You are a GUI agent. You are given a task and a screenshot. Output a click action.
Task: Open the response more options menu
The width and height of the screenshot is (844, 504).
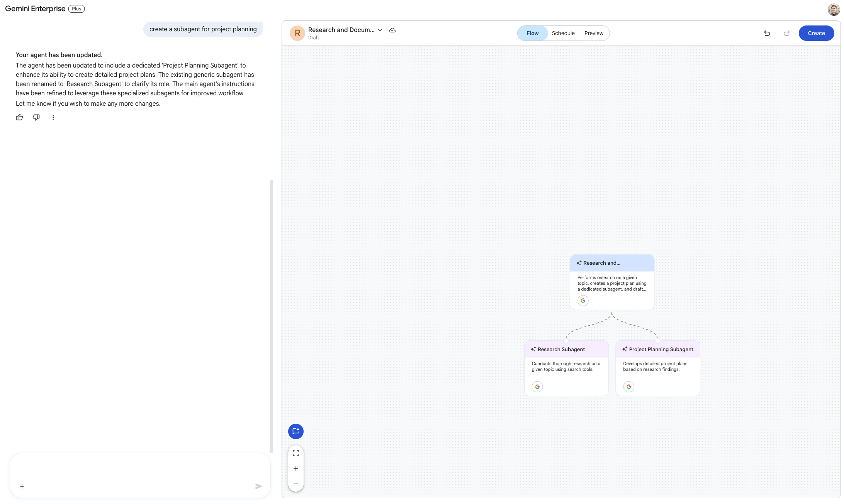point(53,117)
